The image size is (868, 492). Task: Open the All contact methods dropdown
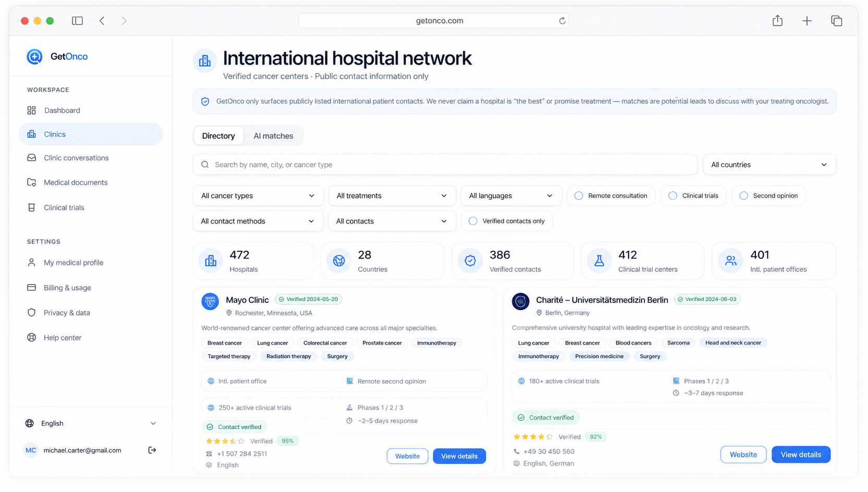[x=258, y=221]
